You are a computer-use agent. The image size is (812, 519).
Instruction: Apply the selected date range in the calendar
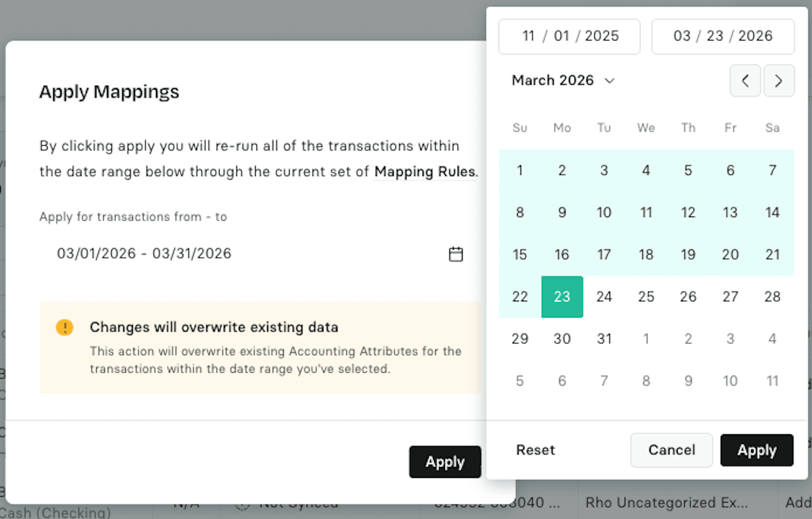pos(756,450)
